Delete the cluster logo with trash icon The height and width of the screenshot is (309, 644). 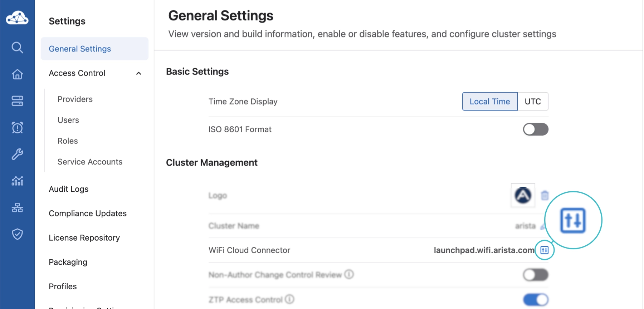tap(545, 196)
